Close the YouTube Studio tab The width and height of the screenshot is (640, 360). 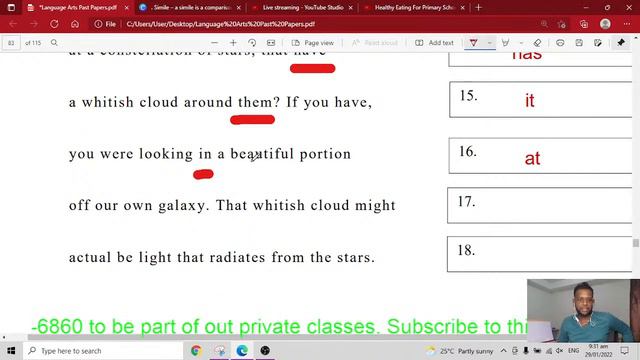point(351,7)
